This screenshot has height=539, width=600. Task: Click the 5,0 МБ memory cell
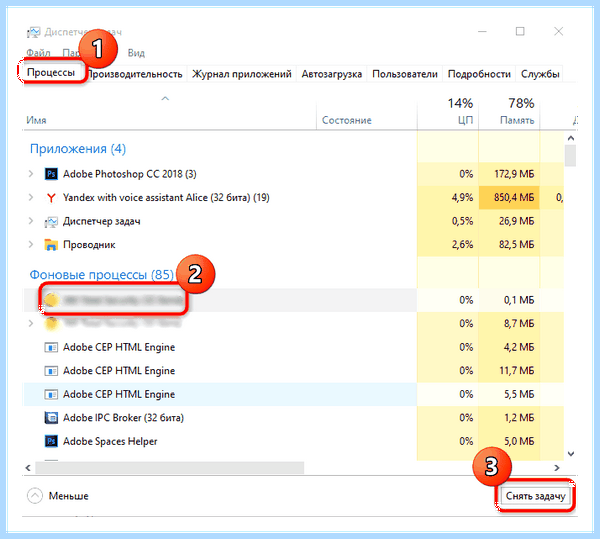pyautogui.click(x=509, y=441)
